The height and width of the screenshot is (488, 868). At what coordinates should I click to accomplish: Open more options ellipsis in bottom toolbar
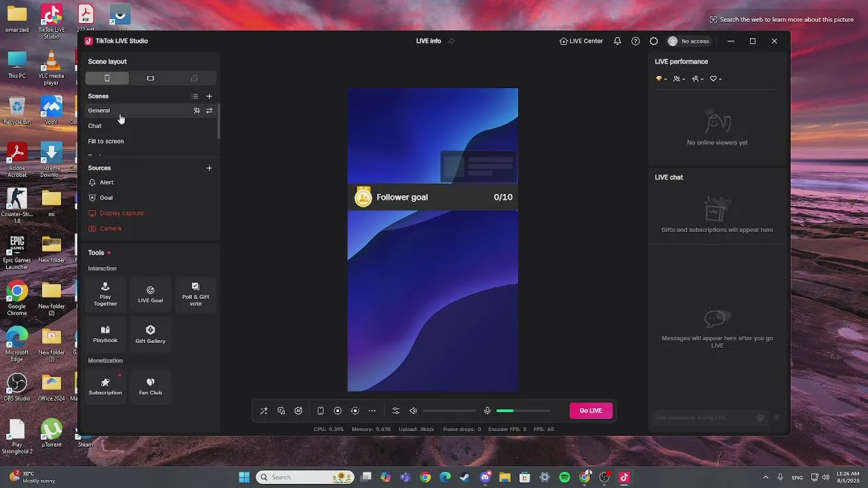(372, 411)
